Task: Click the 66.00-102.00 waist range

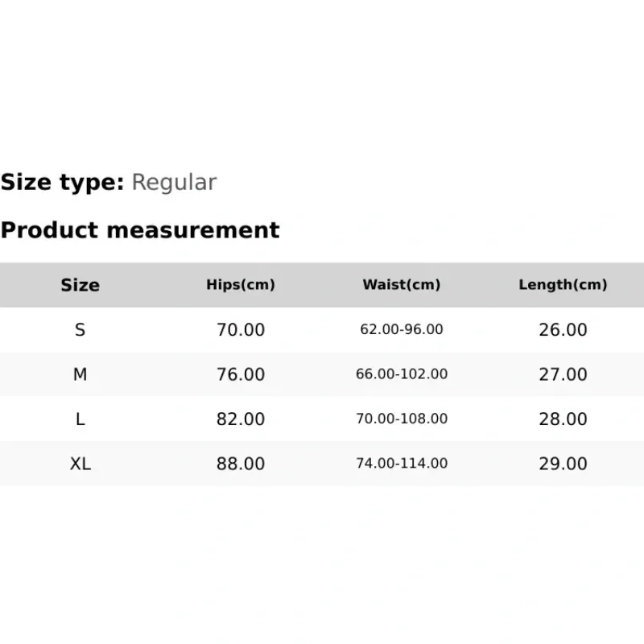Action: tap(402, 374)
